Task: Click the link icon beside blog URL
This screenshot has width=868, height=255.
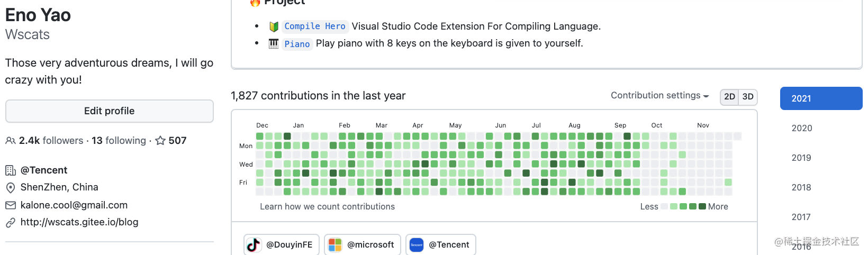Action: [10, 223]
